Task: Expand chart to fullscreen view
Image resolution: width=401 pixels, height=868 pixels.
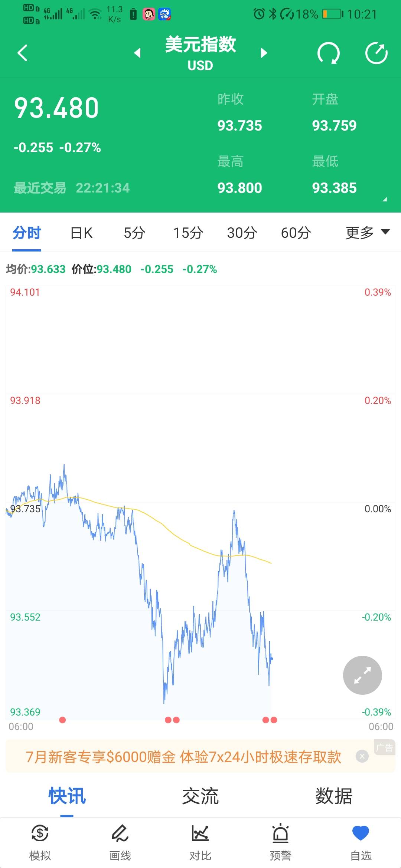Action: click(362, 675)
